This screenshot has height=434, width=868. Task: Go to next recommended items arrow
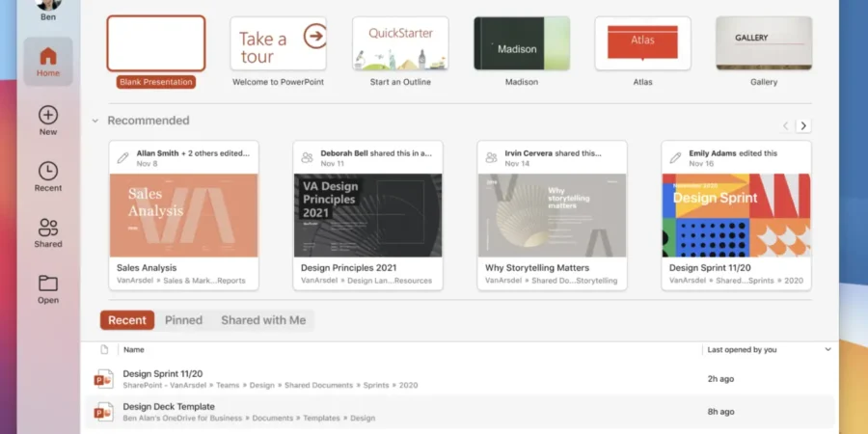pos(803,125)
